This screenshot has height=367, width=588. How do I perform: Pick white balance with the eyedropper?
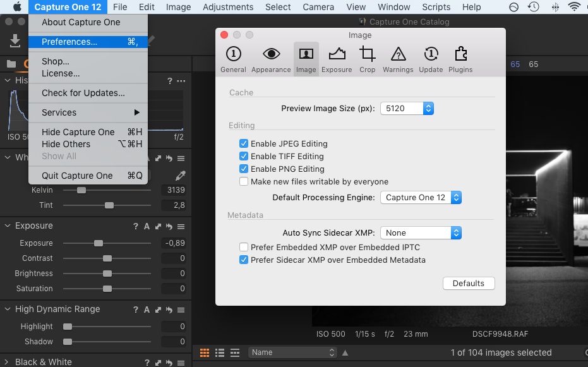click(x=181, y=175)
